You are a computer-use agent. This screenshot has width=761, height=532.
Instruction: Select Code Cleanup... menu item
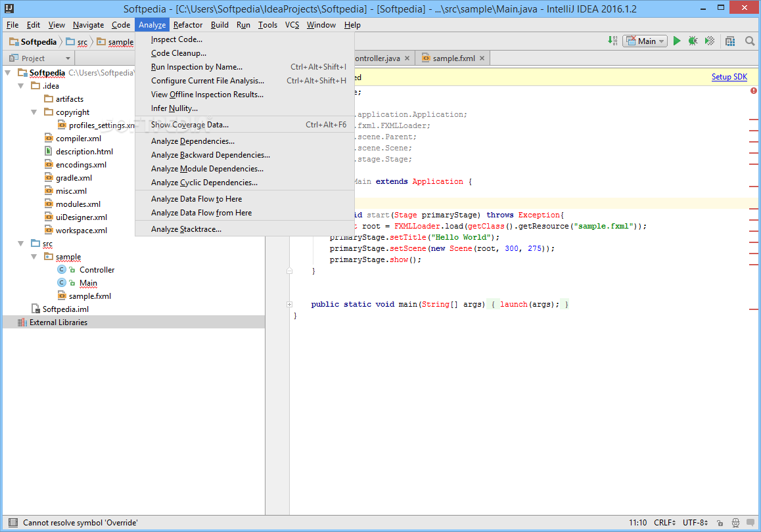click(x=244, y=53)
